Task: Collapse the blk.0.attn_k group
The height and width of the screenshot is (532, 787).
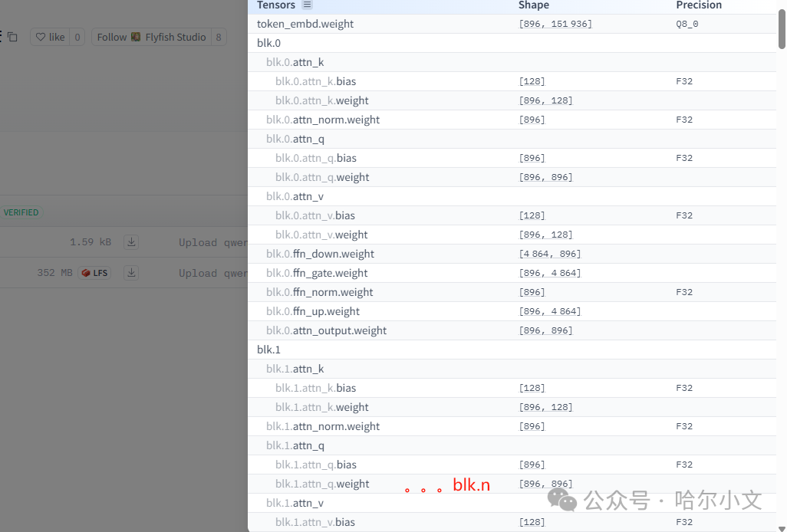Action: click(x=512, y=62)
